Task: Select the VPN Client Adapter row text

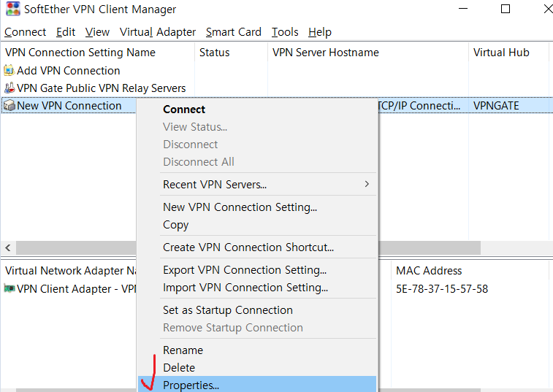Action: pyautogui.click(x=77, y=289)
